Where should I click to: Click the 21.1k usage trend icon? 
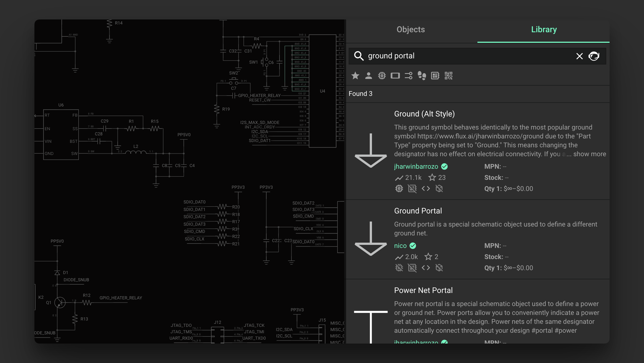tap(399, 178)
